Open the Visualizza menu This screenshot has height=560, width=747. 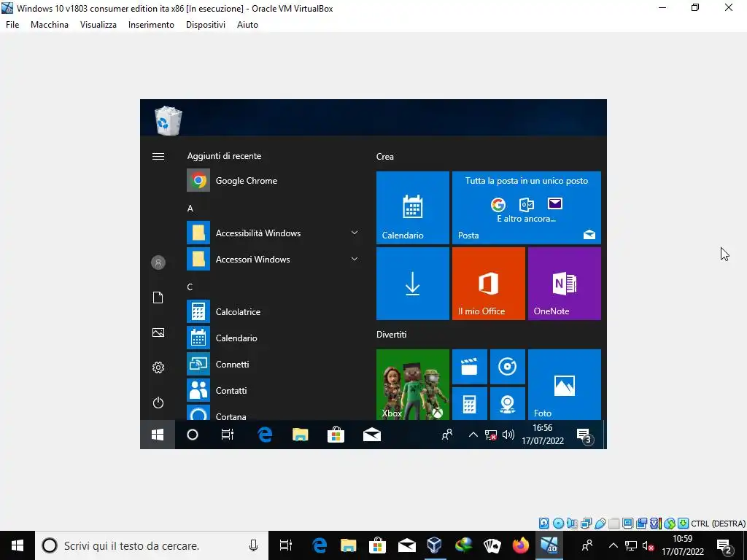(98, 25)
